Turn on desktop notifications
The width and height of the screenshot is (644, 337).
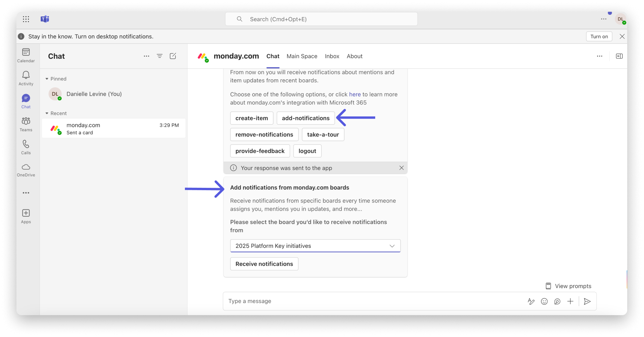tap(599, 37)
